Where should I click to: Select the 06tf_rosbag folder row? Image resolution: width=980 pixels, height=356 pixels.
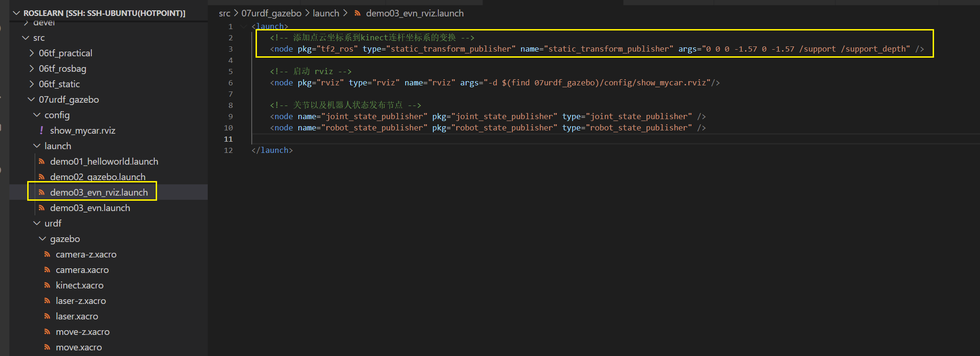[x=108, y=68]
